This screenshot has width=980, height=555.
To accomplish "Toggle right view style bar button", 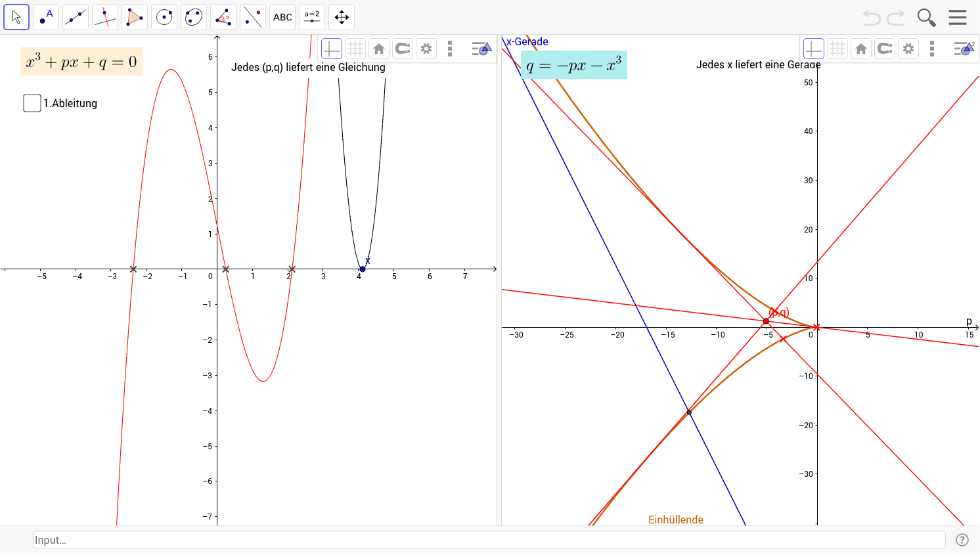I will (x=964, y=49).
